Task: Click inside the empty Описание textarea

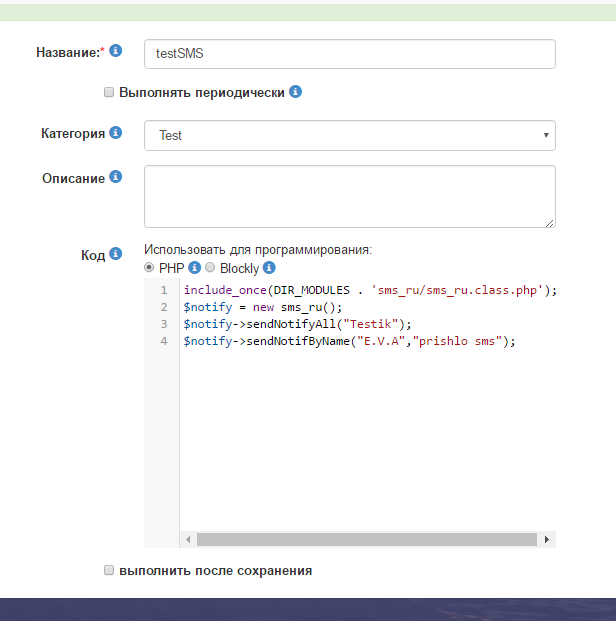Action: pos(349,196)
